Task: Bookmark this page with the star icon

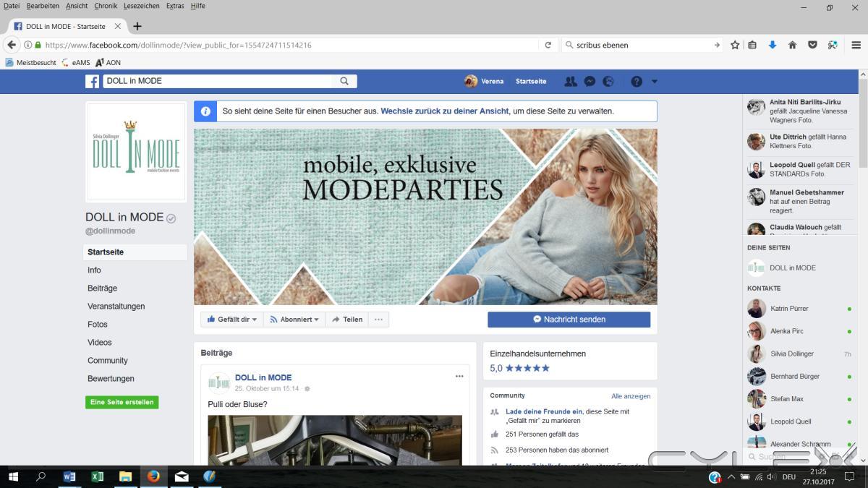Action: (735, 45)
